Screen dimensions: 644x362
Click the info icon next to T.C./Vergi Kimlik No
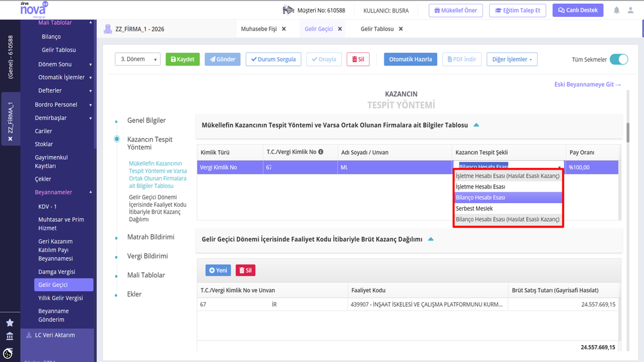[x=321, y=152]
